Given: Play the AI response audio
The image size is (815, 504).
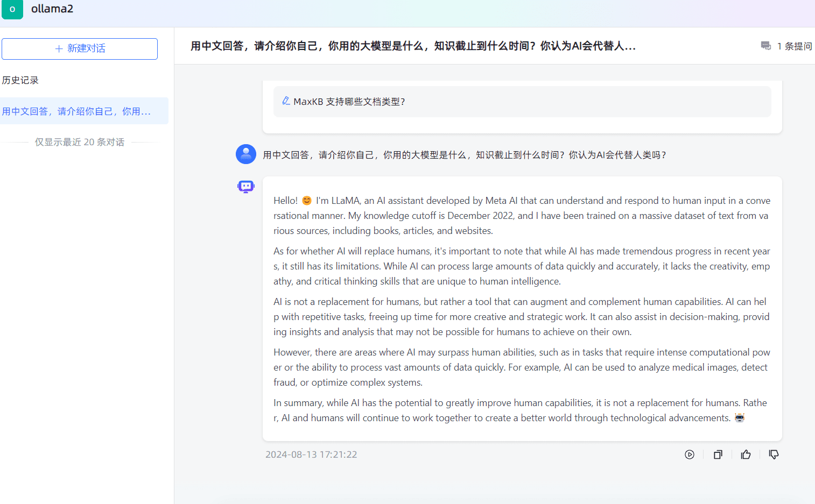Looking at the screenshot, I should point(689,455).
